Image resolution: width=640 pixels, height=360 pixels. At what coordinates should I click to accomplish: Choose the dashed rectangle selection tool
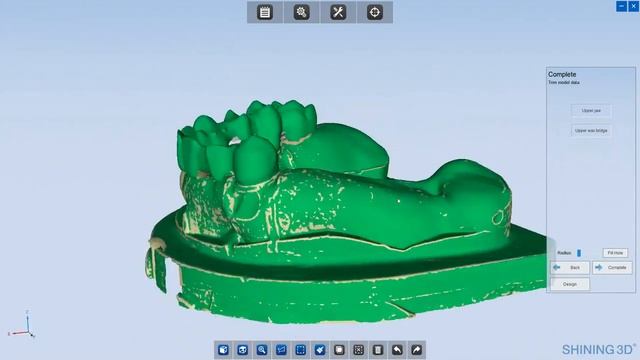click(300, 350)
